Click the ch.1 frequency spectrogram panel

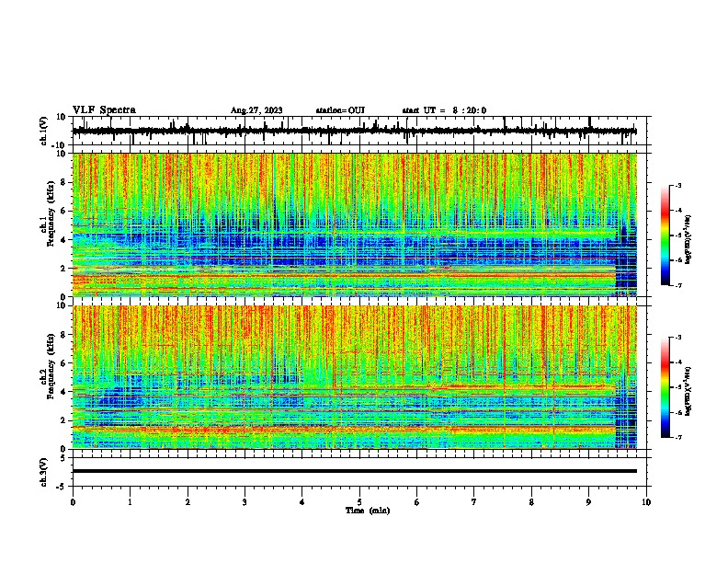tap(355, 224)
